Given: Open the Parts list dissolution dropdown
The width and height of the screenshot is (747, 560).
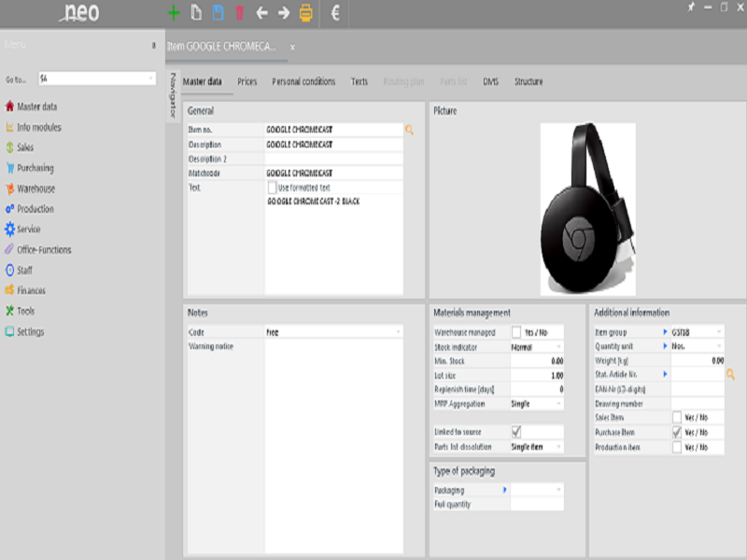Looking at the screenshot, I should pyautogui.click(x=537, y=447).
